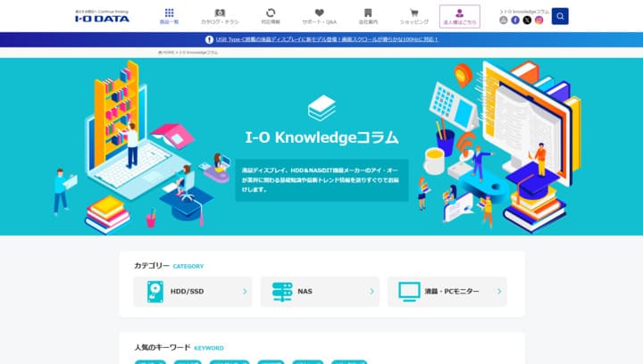Open the NAS category card
The height and width of the screenshot is (364, 643).
(x=320, y=292)
